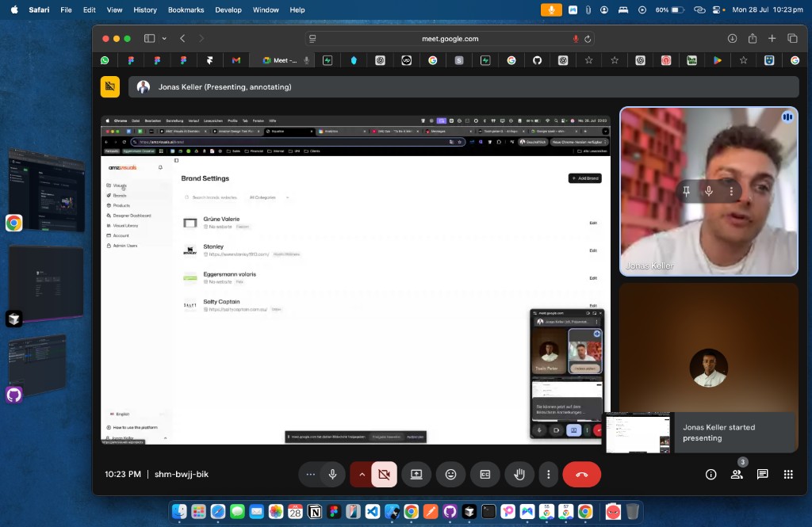Switch to the Gmail tab

(x=236, y=60)
